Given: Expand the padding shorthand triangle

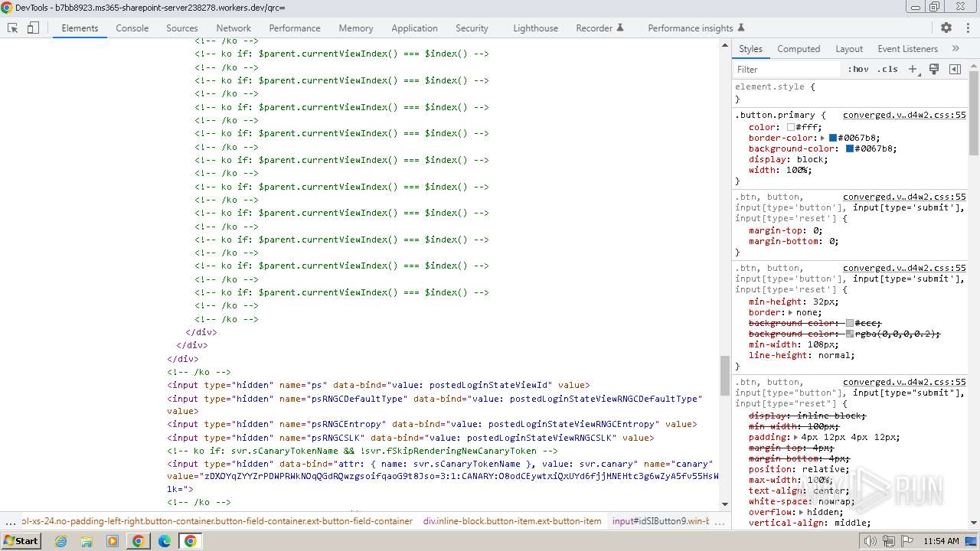Looking at the screenshot, I should coord(797,438).
